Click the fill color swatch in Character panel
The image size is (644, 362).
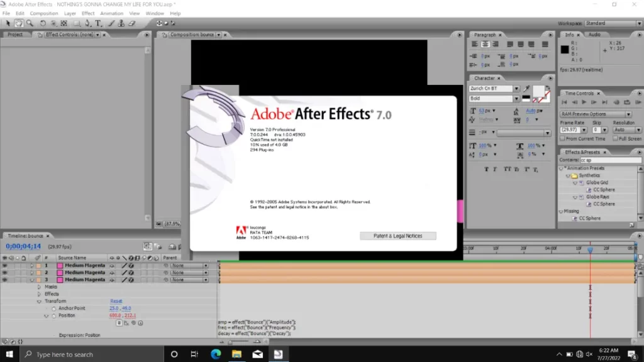pos(538,92)
